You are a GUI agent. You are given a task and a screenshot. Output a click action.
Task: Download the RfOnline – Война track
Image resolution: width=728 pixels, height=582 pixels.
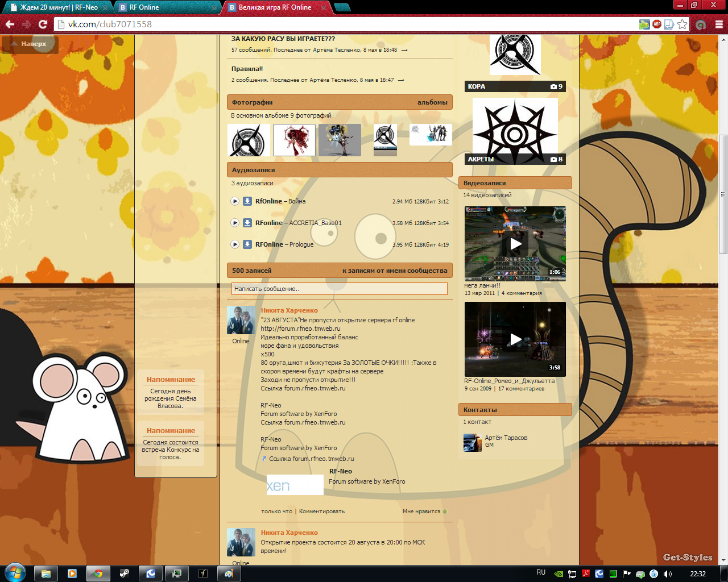(247, 201)
